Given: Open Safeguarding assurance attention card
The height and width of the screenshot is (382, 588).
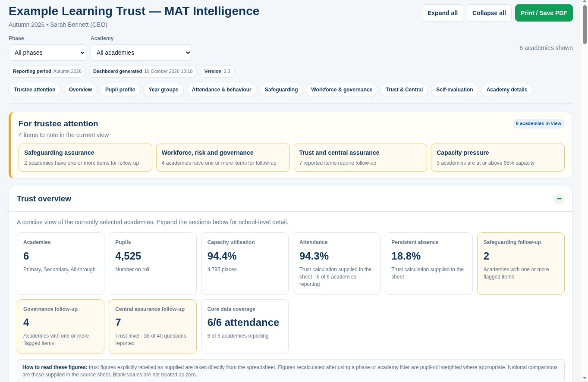Looking at the screenshot, I should [85, 157].
